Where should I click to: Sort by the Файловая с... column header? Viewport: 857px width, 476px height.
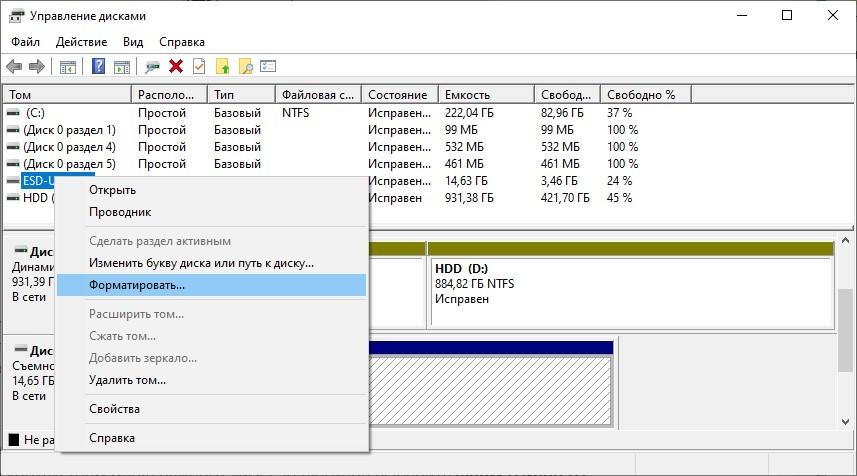tap(318, 95)
